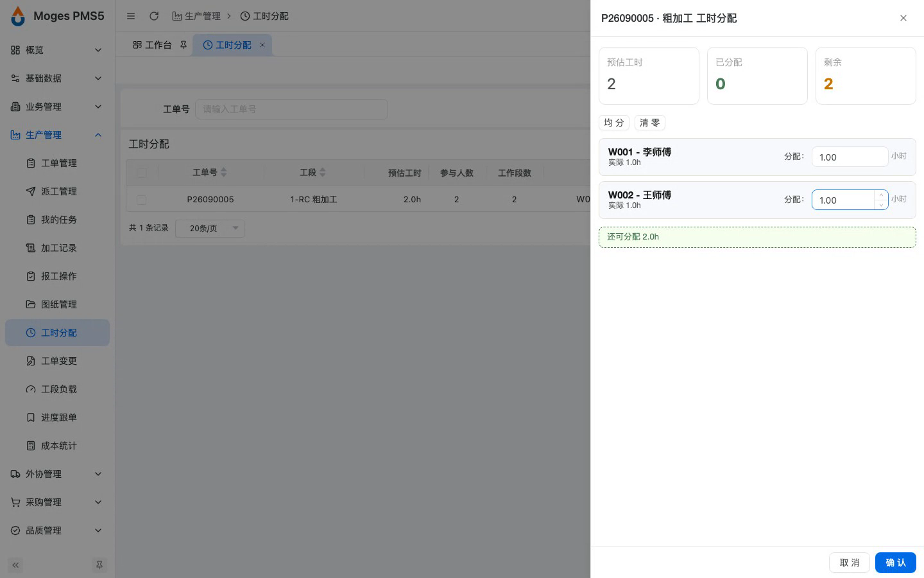Go to 我的任务 in the sidebar
924x578 pixels.
[58, 220]
